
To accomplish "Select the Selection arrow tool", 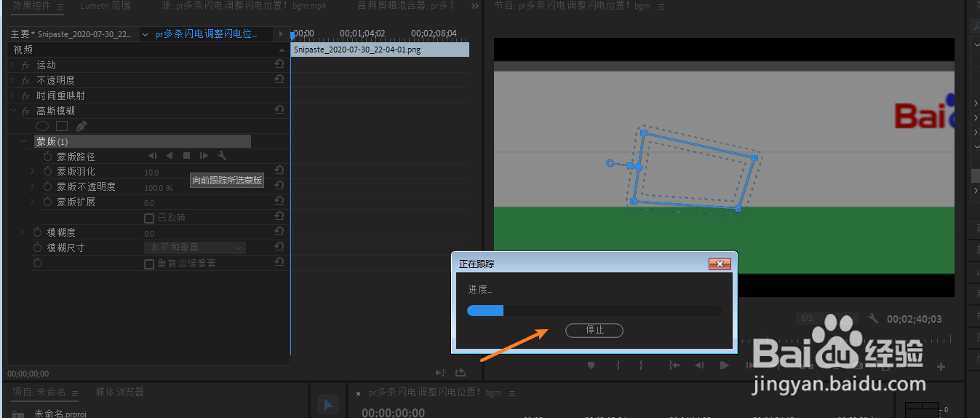I will pyautogui.click(x=327, y=405).
